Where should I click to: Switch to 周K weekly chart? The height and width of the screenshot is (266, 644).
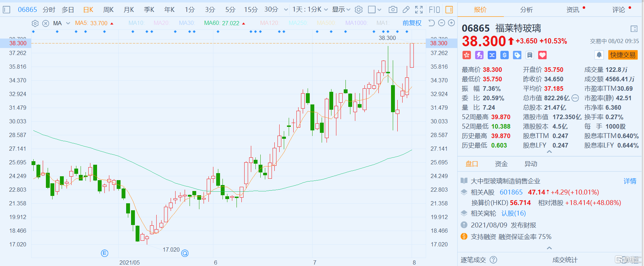[108, 10]
